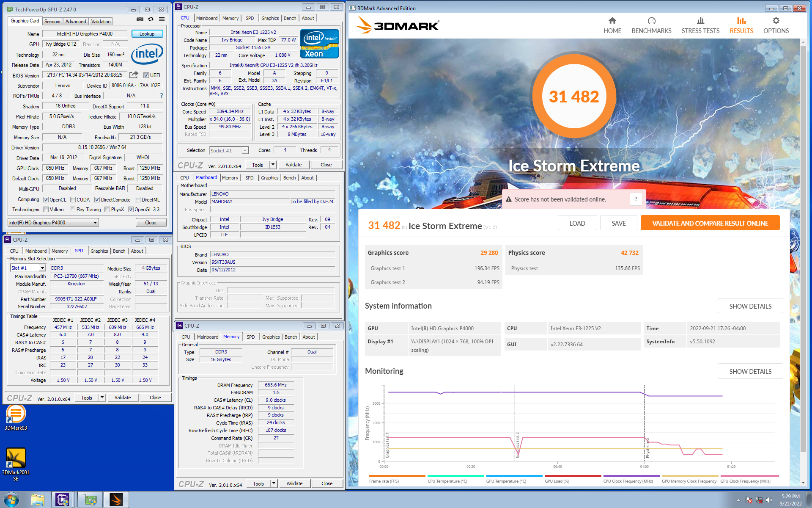Screen dimensions: 812x508
Task: Open Windows Explorer from the taskbar
Action: 37,500
